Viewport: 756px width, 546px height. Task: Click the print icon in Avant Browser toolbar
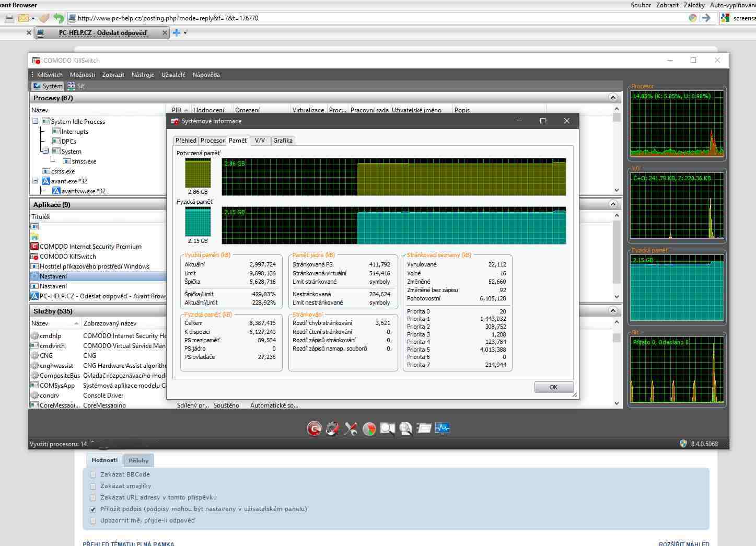tap(9, 18)
